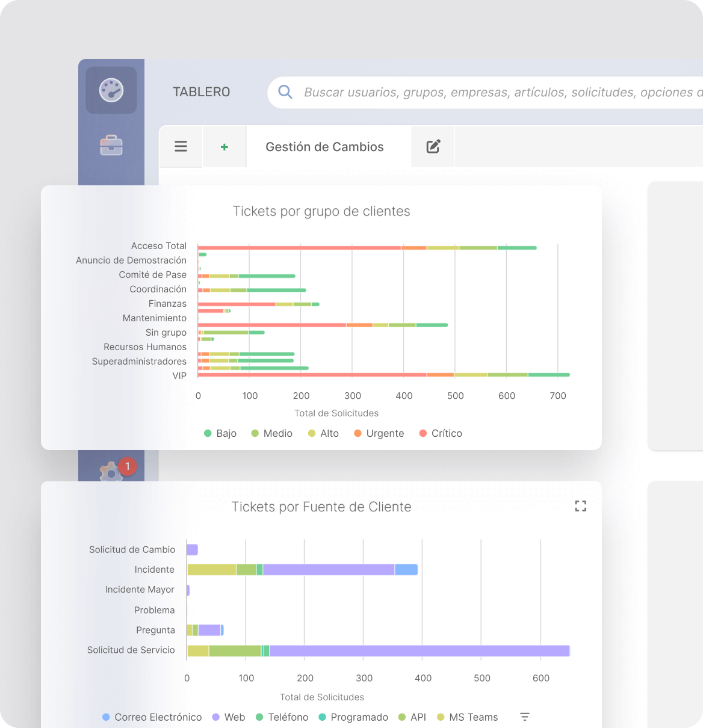Click the TABLERO heading
703x728 pixels.
point(201,91)
